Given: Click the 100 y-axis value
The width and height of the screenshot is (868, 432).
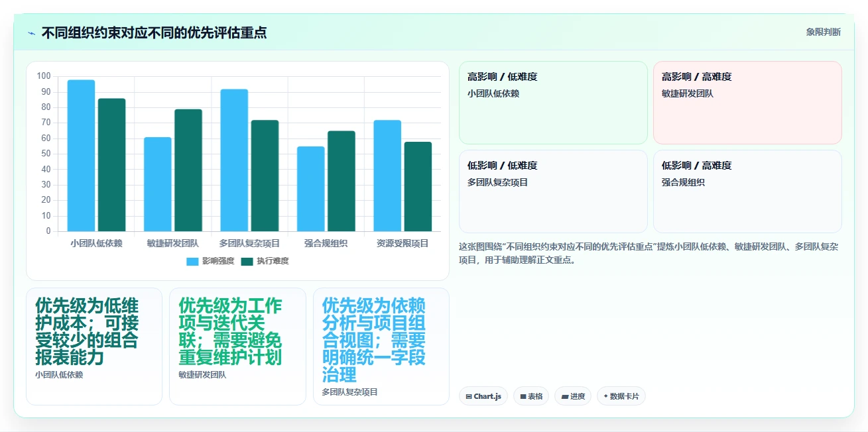Looking at the screenshot, I should pos(44,76).
